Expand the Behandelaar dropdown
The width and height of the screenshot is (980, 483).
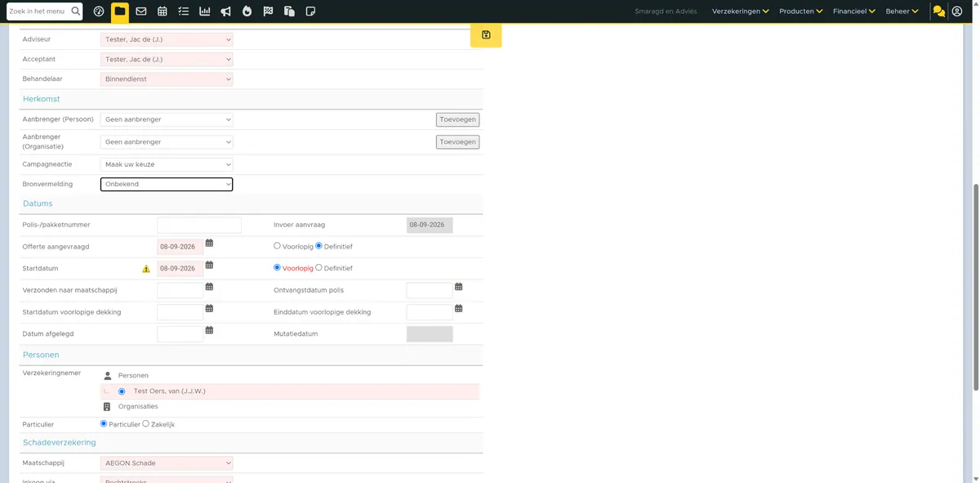pyautogui.click(x=167, y=79)
